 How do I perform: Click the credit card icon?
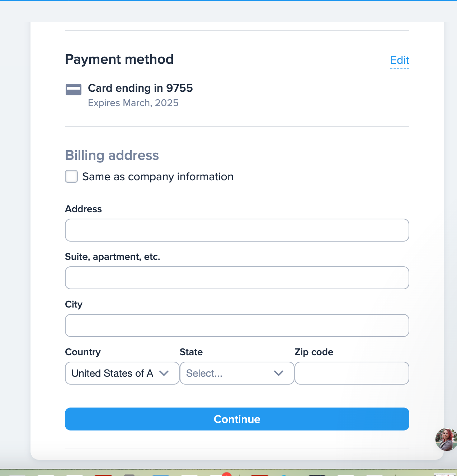coord(74,90)
